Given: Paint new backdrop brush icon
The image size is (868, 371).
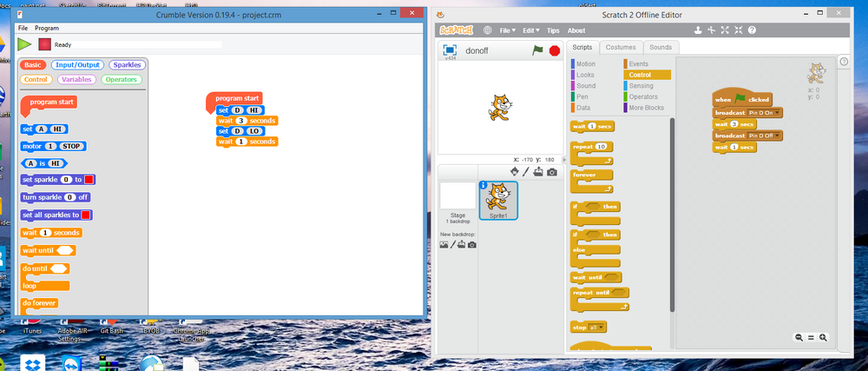Looking at the screenshot, I should (452, 244).
